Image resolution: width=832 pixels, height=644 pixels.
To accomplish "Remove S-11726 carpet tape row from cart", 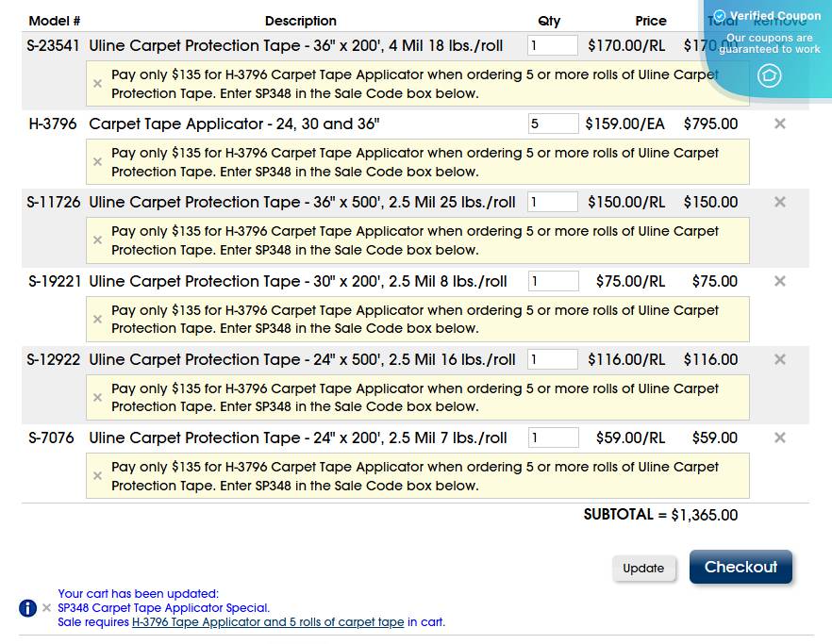I will click(x=779, y=202).
